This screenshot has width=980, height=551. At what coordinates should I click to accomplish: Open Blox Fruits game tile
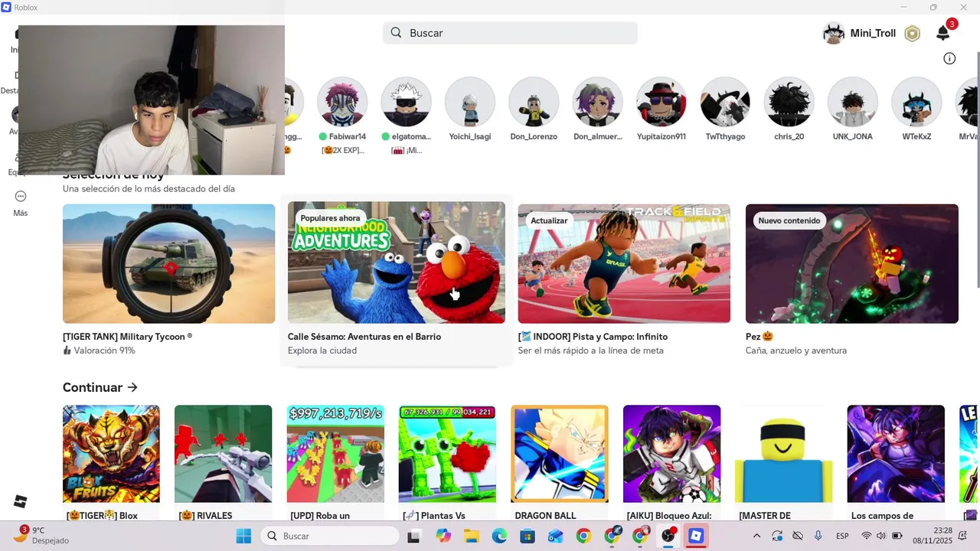(111, 454)
